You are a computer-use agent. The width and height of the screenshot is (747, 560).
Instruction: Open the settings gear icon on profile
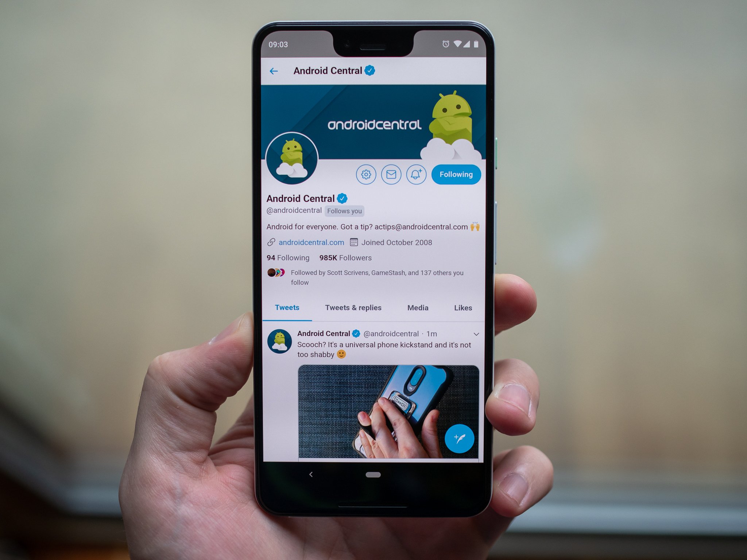click(365, 174)
